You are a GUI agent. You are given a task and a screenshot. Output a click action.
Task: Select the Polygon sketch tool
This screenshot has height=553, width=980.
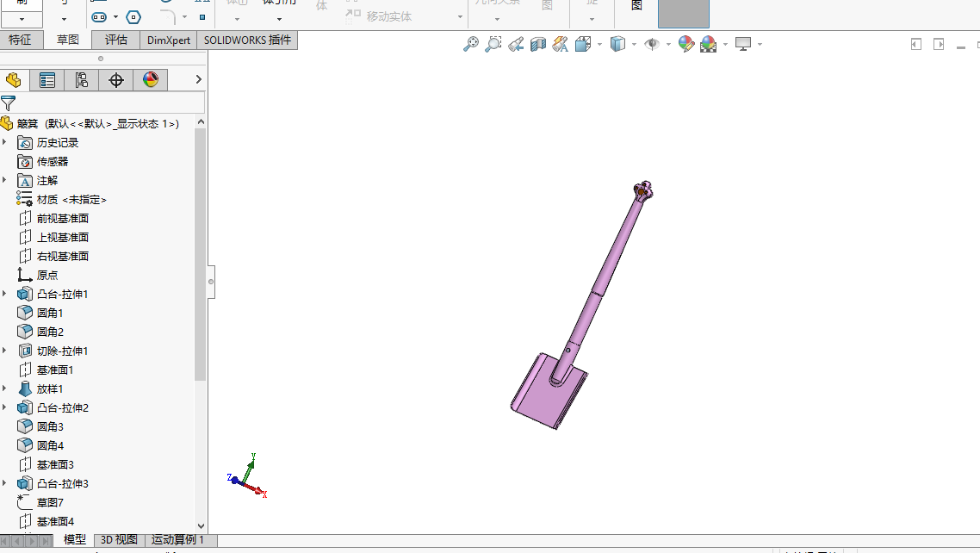(x=133, y=17)
